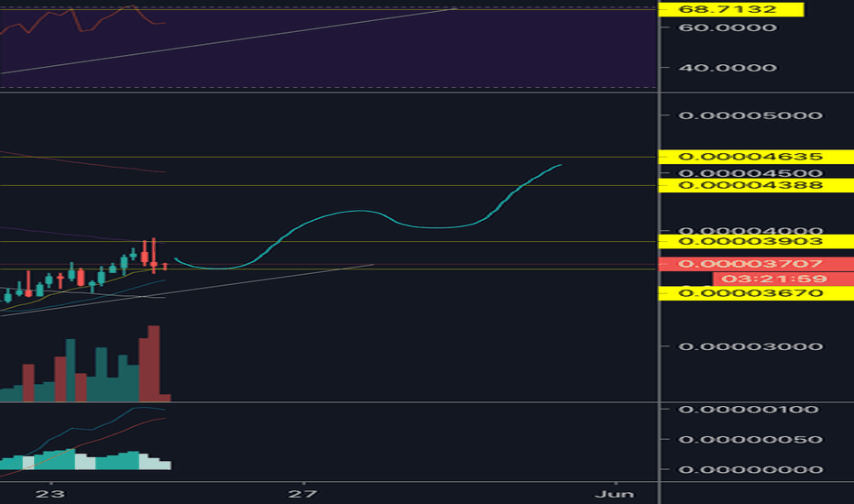Click the 0.00000000 MACD scale value
Viewport: 854px width, 504px height.
[750, 470]
